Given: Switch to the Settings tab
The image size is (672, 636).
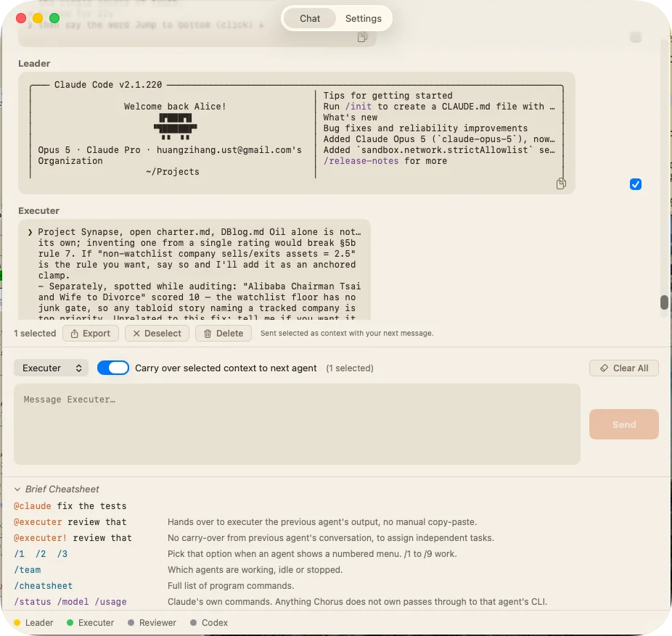Looking at the screenshot, I should coord(363,18).
